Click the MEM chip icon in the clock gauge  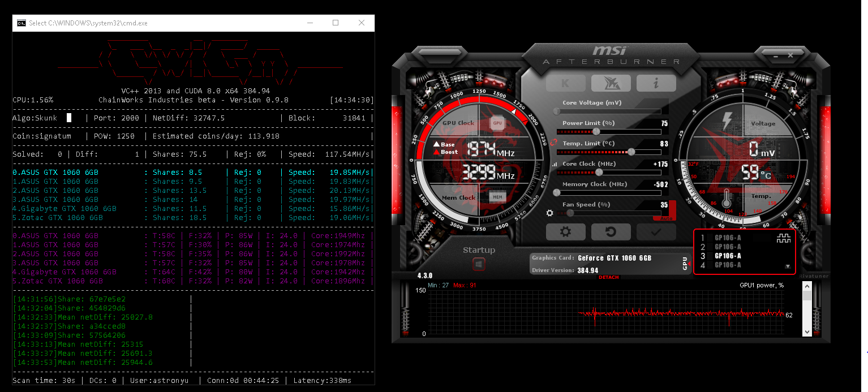(x=497, y=197)
